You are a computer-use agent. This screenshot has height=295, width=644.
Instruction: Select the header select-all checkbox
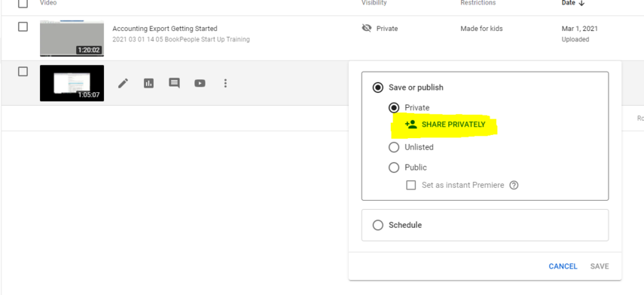click(23, 4)
